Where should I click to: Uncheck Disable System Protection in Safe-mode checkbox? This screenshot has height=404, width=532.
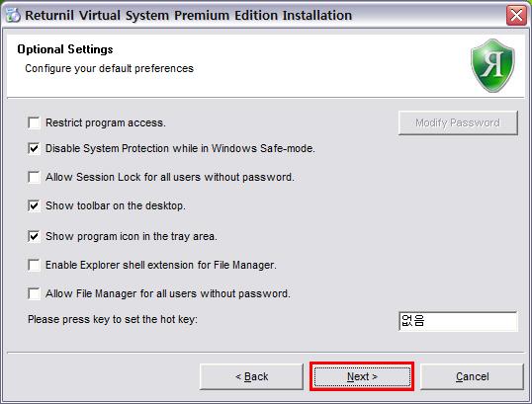click(x=34, y=148)
